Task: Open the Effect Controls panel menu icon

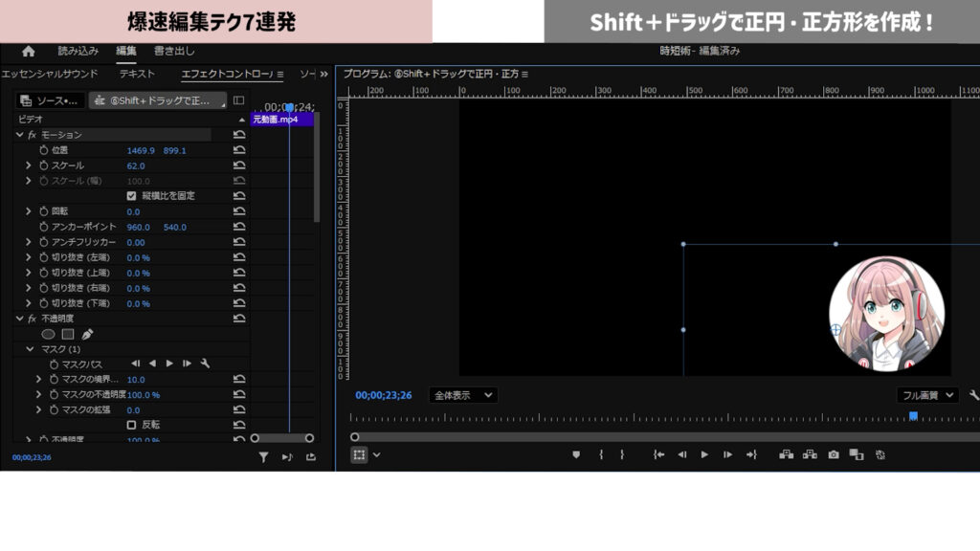Action: pyautogui.click(x=280, y=75)
